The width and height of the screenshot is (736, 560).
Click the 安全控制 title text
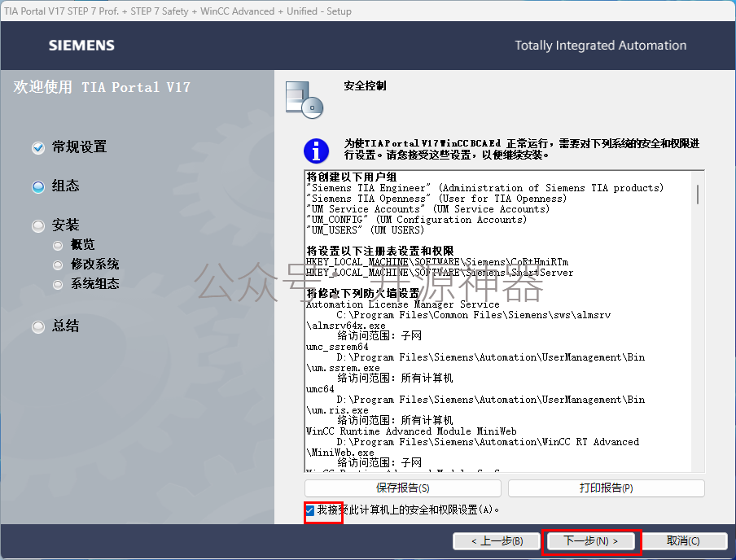365,86
